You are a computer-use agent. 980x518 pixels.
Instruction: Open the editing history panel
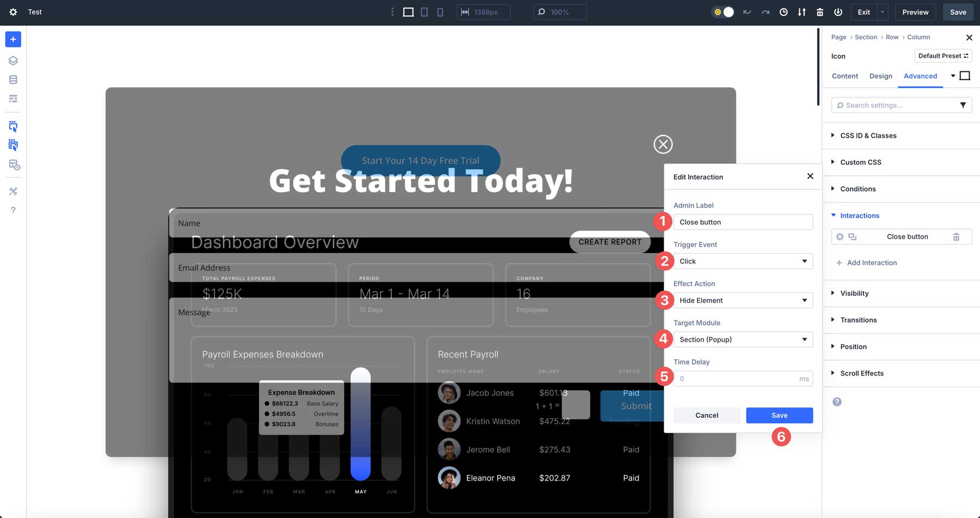point(783,11)
